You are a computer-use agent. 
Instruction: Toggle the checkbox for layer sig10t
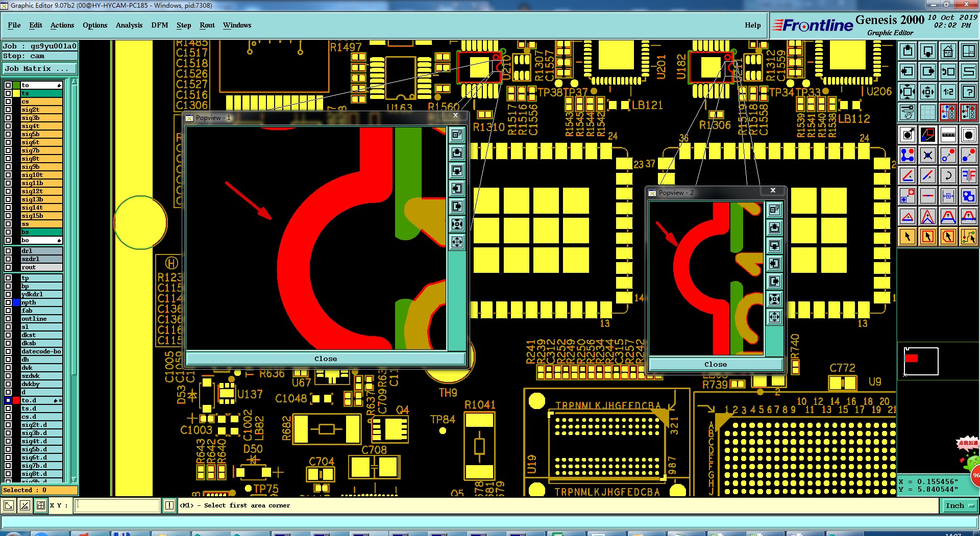(8, 175)
